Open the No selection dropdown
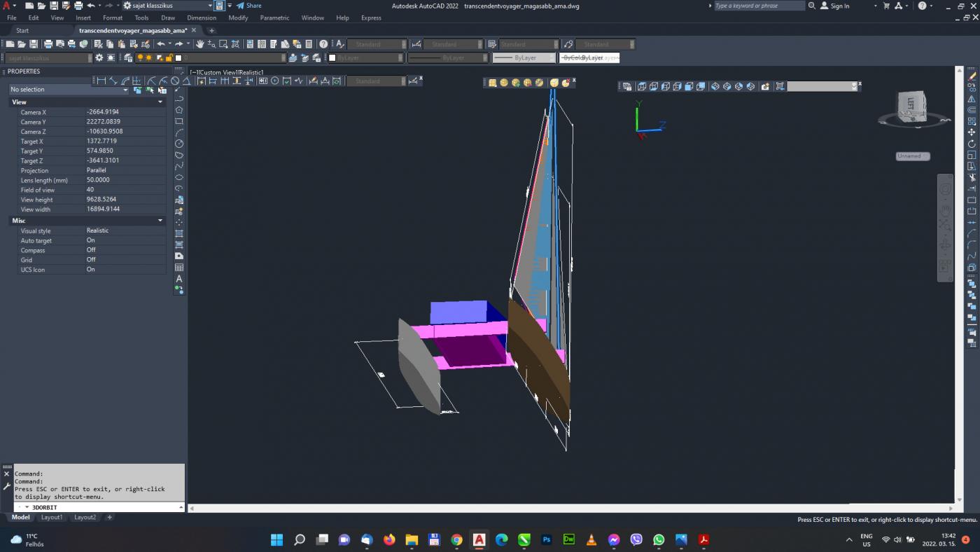Viewport: 980px width, 552px height. tap(69, 90)
